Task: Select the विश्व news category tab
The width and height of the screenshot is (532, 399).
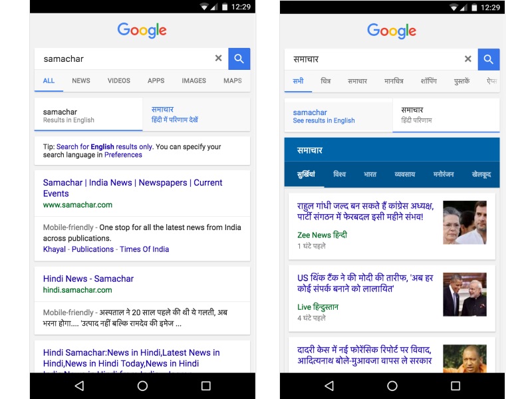Action: (x=339, y=174)
